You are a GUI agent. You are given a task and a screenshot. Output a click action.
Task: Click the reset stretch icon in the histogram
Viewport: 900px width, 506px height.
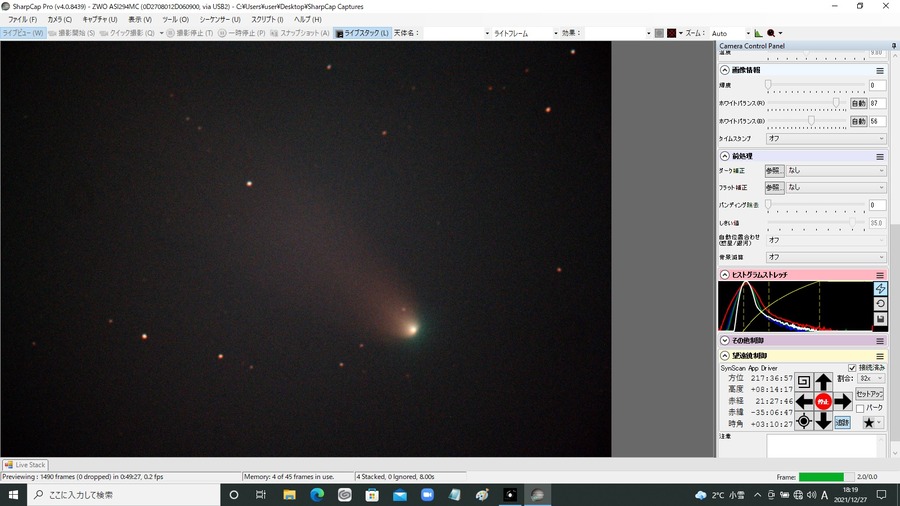(880, 303)
